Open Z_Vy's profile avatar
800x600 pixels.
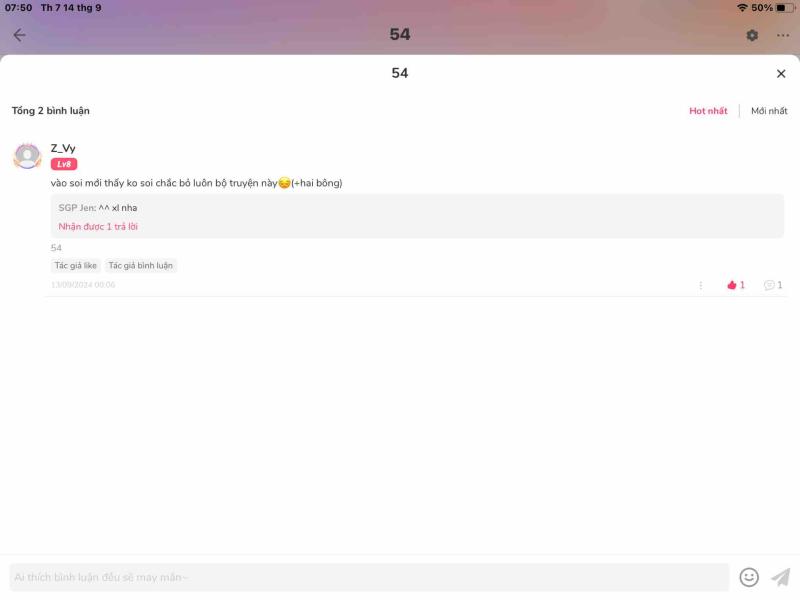click(27, 156)
